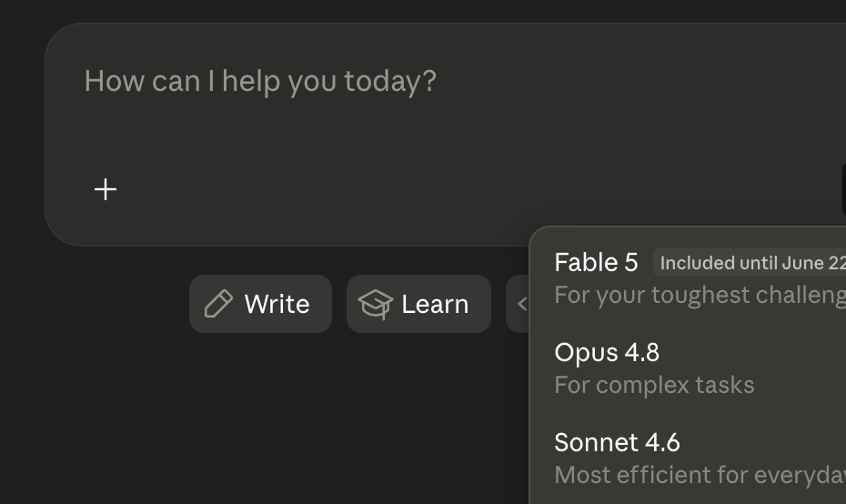Click the 'Included until June 22' badge
846x504 pixels.
coord(750,263)
